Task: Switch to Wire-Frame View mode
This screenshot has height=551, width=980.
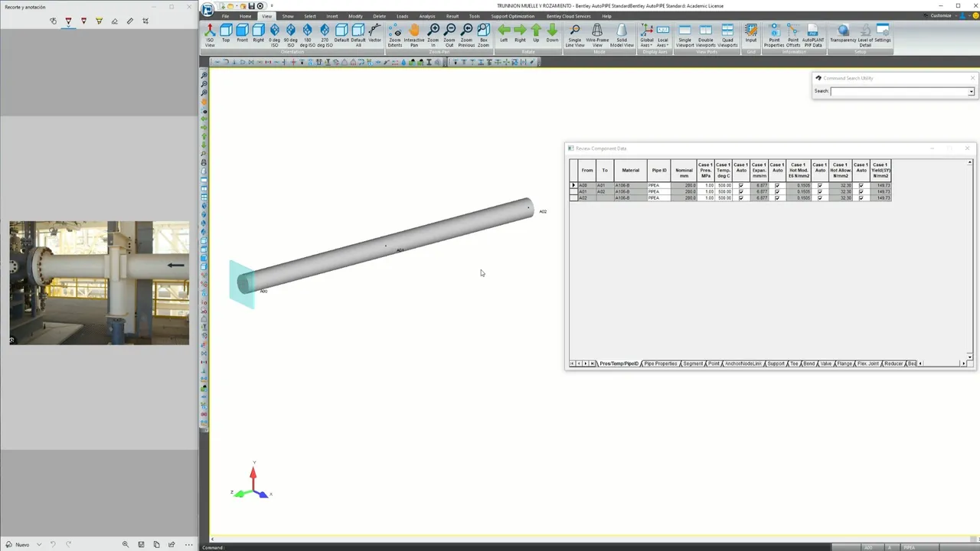Action: [598, 35]
